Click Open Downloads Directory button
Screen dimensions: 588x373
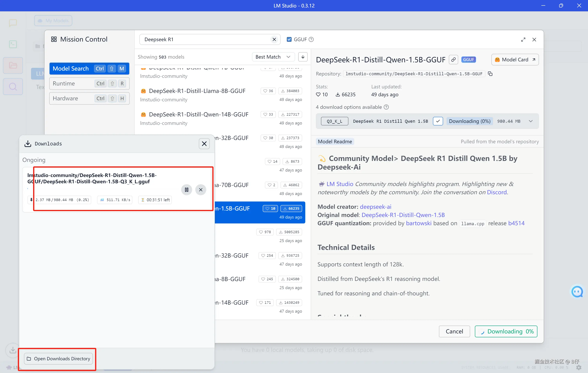(59, 358)
